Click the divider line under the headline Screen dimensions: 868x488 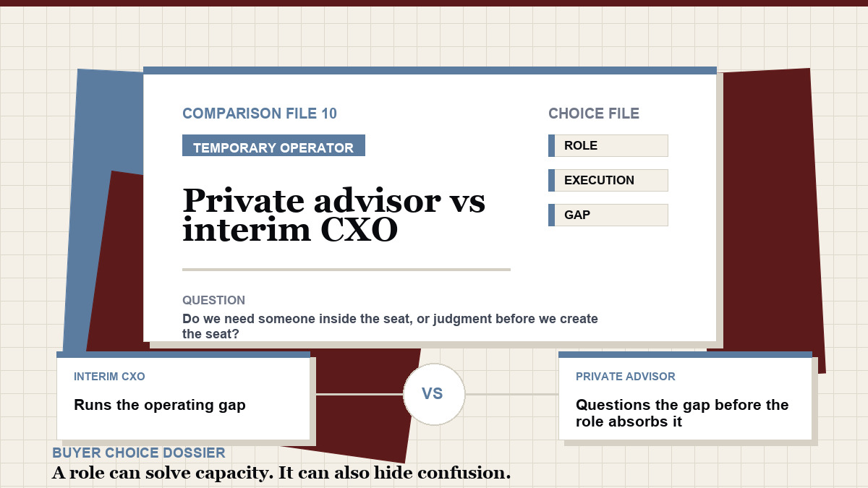pos(346,270)
